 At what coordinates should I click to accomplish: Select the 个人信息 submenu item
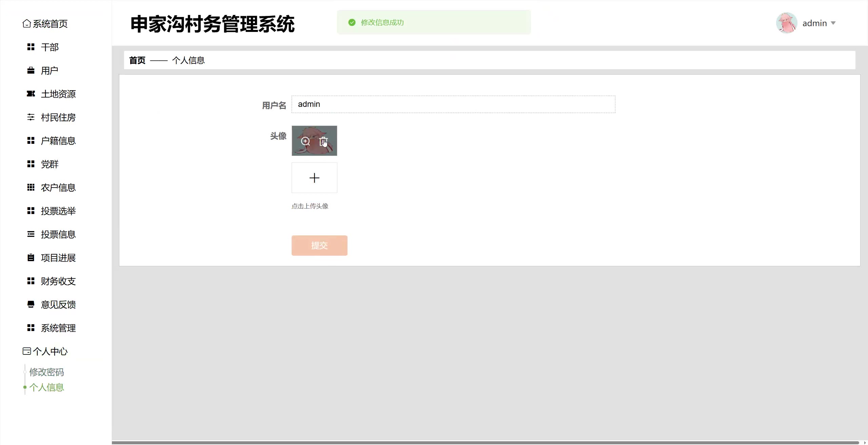(47, 387)
